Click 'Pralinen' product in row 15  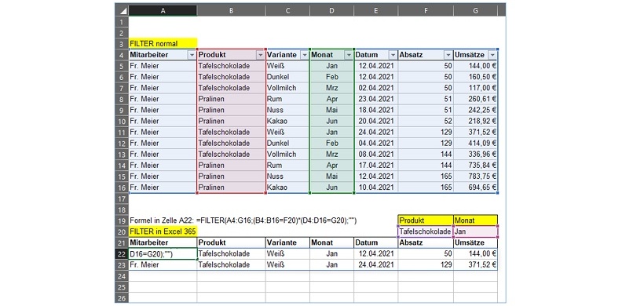(231, 177)
